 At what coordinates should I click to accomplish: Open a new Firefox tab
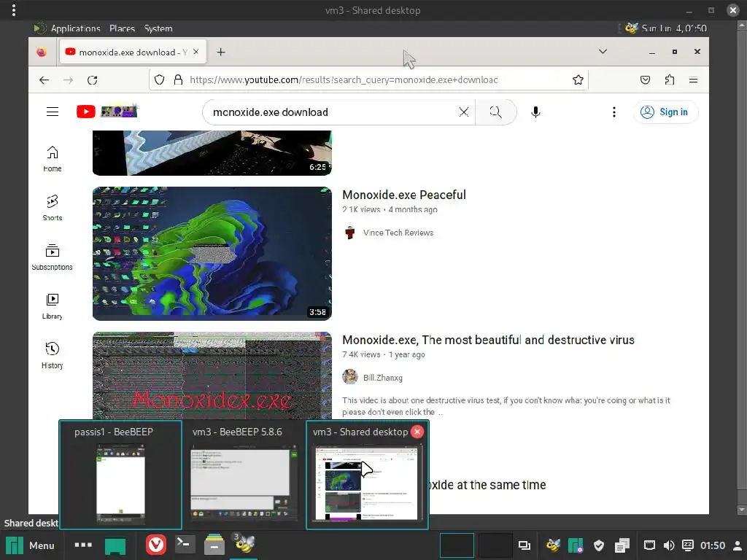pos(220,52)
